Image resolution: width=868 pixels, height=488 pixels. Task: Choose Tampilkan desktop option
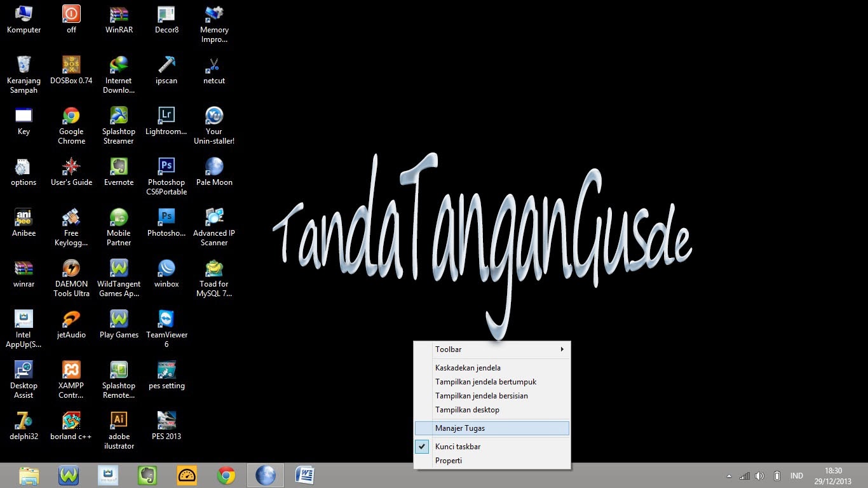(467, 409)
